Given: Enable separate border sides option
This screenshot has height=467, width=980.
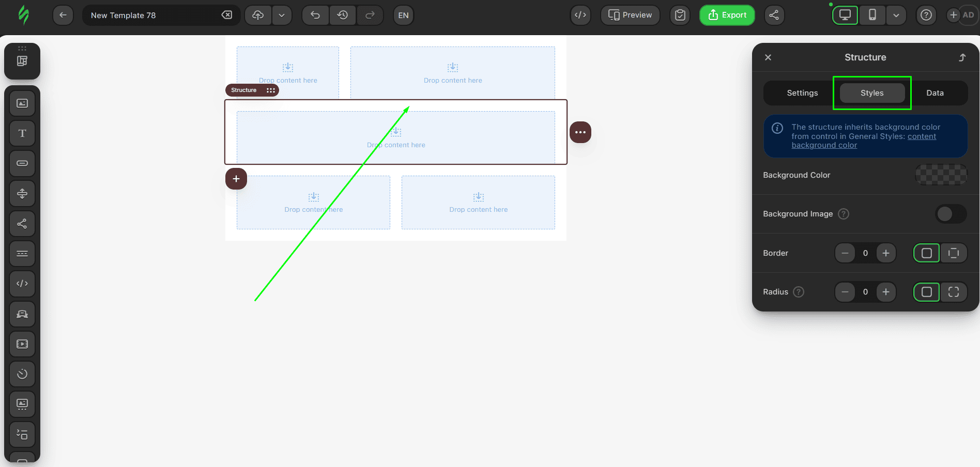Looking at the screenshot, I should point(953,253).
